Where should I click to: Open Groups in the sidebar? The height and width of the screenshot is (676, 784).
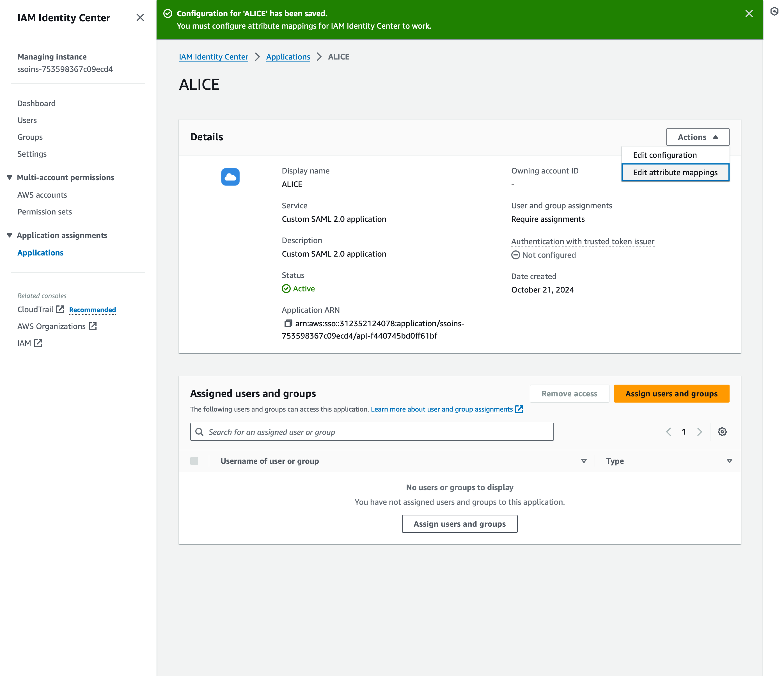30,137
